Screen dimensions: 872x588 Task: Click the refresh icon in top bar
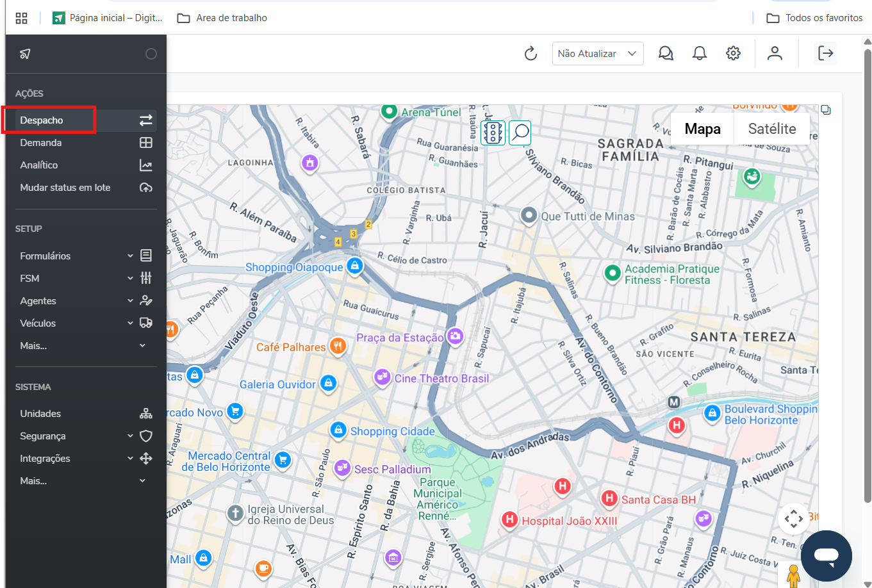click(531, 54)
